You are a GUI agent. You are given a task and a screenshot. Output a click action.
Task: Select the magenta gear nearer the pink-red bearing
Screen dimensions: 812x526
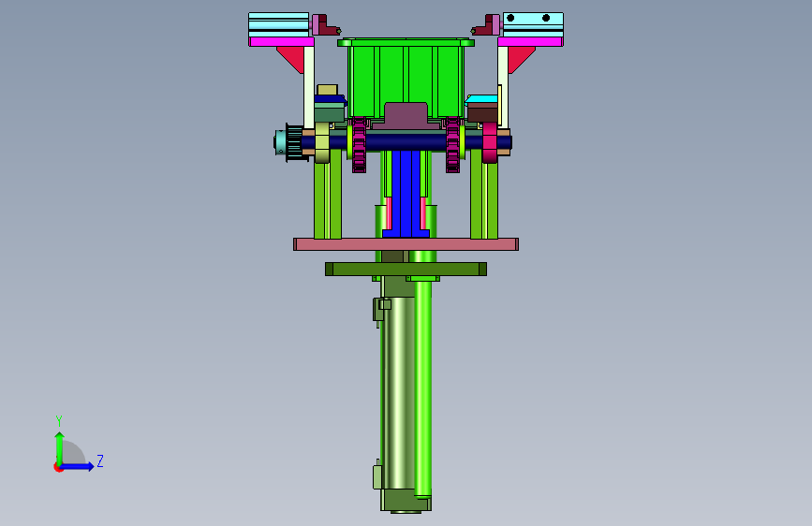click(x=452, y=145)
